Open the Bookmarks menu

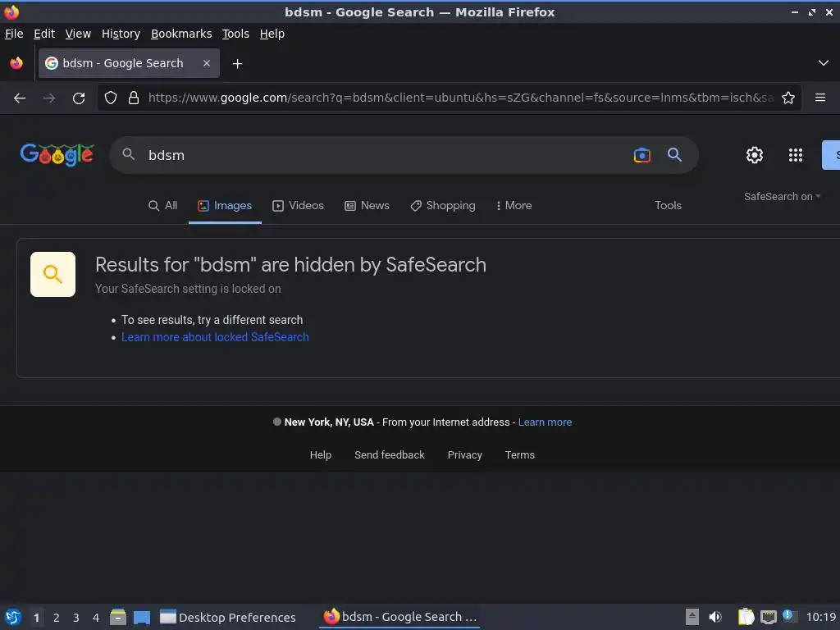coord(181,34)
